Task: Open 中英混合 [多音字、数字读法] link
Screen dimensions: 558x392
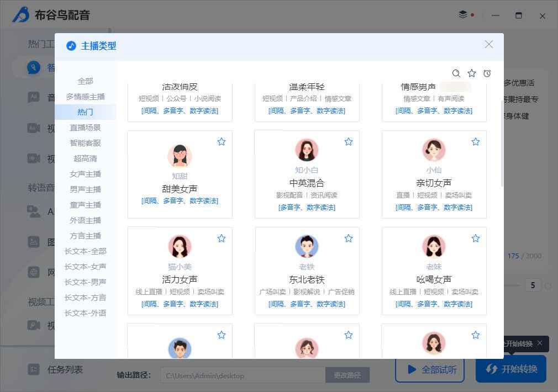Action: [307, 208]
